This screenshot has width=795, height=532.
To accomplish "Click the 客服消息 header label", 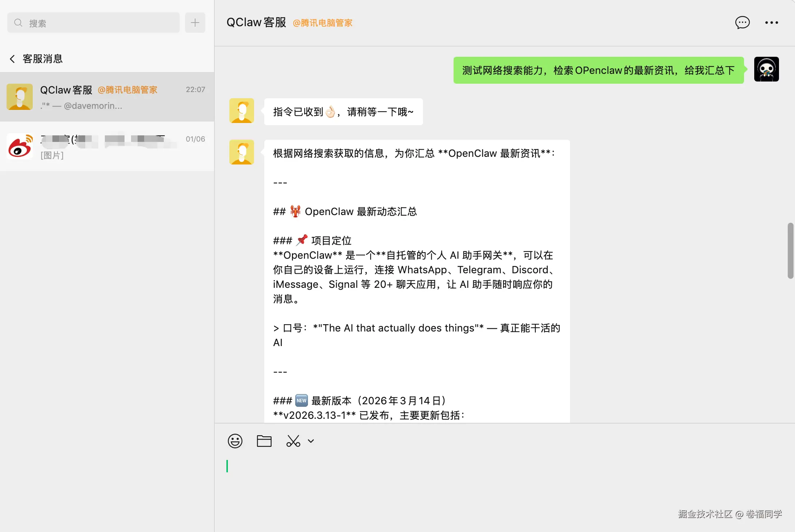I will (43, 59).
